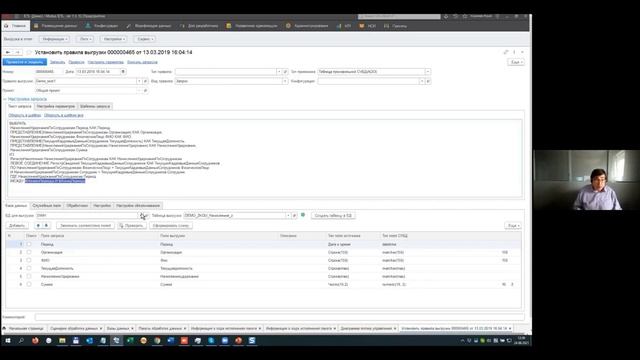Switch to the Текст запроса tab
Screen dimensions: 640x360
(x=20, y=107)
